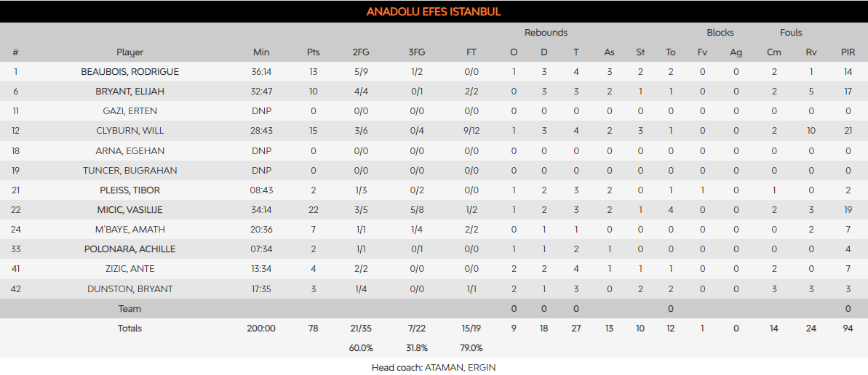Select the Min column header

[x=261, y=52]
